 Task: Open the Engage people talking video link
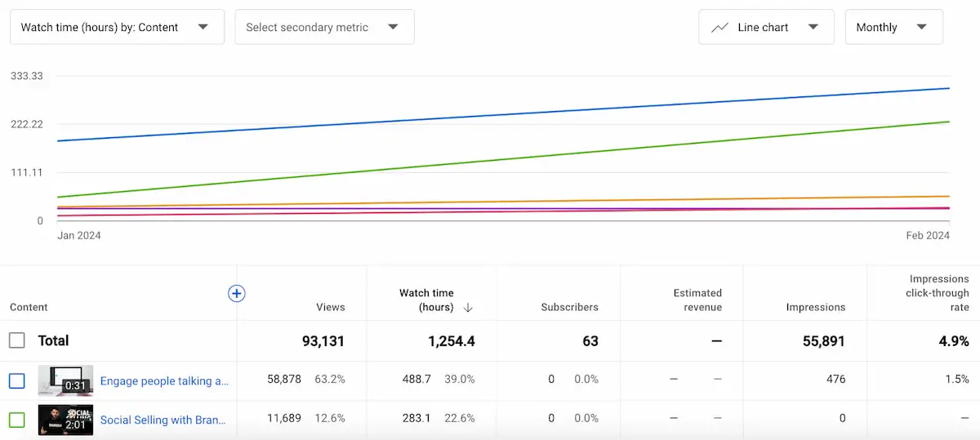point(164,380)
